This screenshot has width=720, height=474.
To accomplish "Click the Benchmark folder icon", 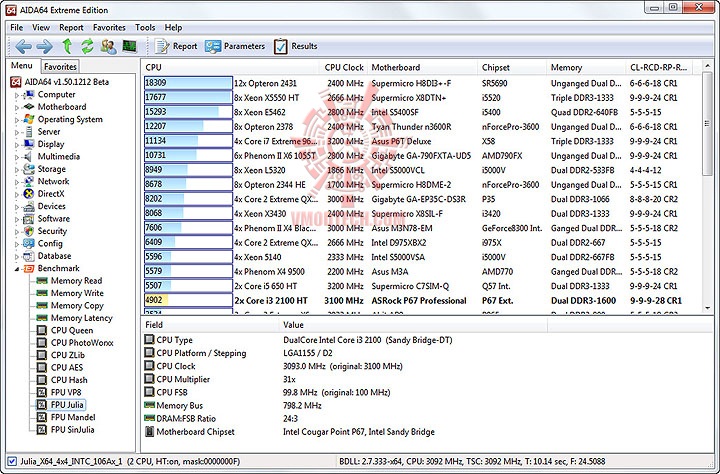I will (x=29, y=268).
